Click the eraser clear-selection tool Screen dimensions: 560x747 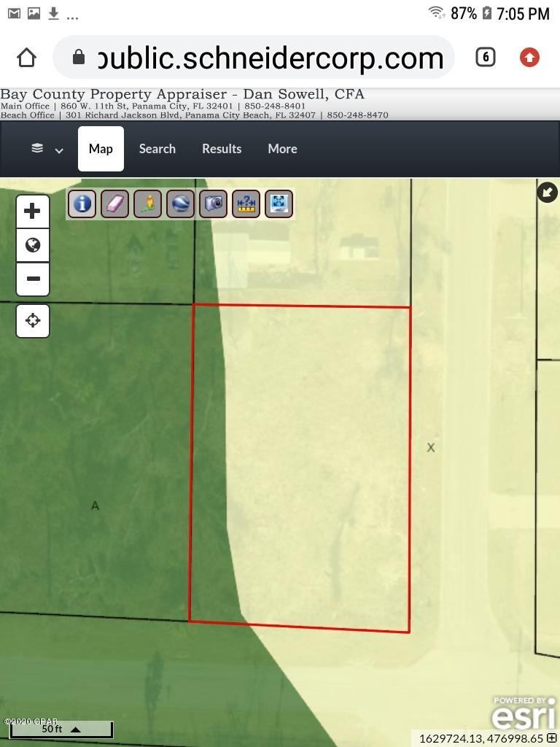pyautogui.click(x=114, y=204)
